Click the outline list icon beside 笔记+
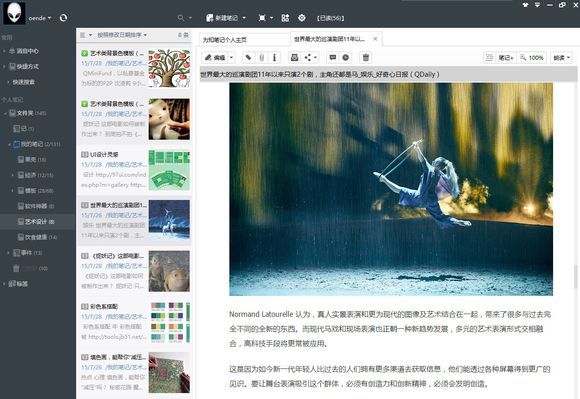 489,57
